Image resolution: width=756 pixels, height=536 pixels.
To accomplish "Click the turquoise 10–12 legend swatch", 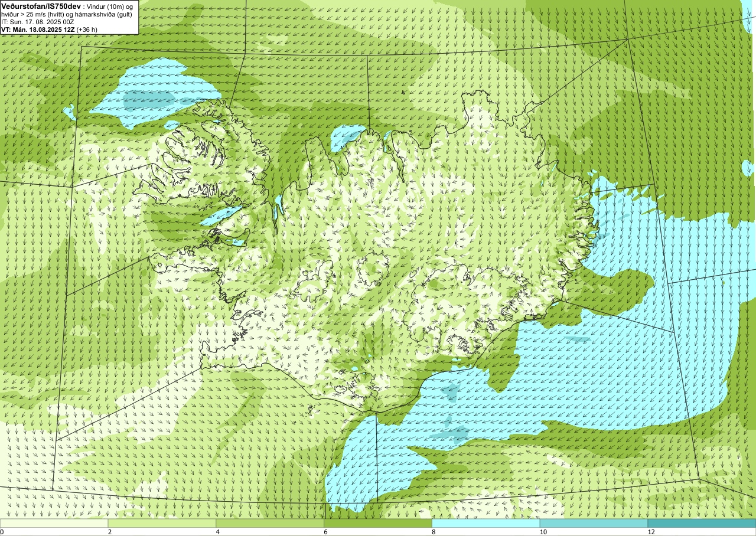I will 594,523.
